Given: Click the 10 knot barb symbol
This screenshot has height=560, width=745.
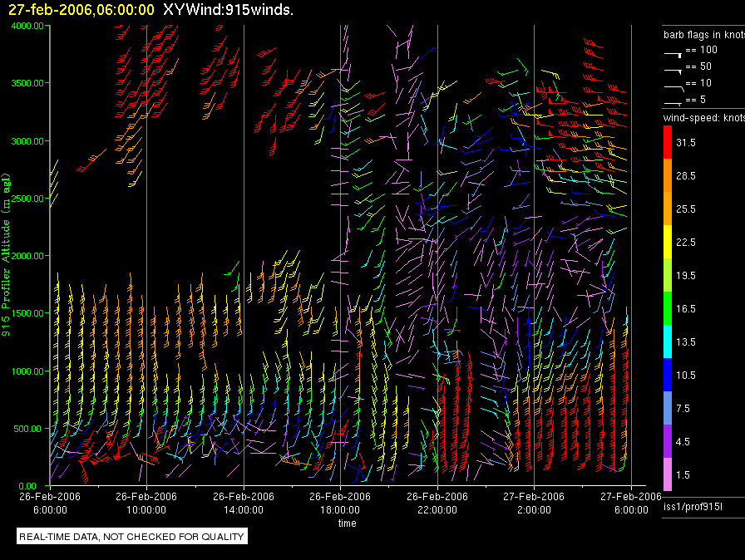Looking at the screenshot, I should point(673,88).
